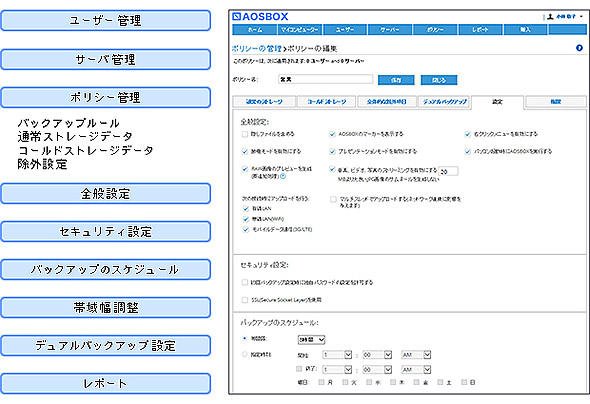590x404 pixels.
Task: Toggle the AOSBOX marker display checkbox
Action: (x=332, y=134)
